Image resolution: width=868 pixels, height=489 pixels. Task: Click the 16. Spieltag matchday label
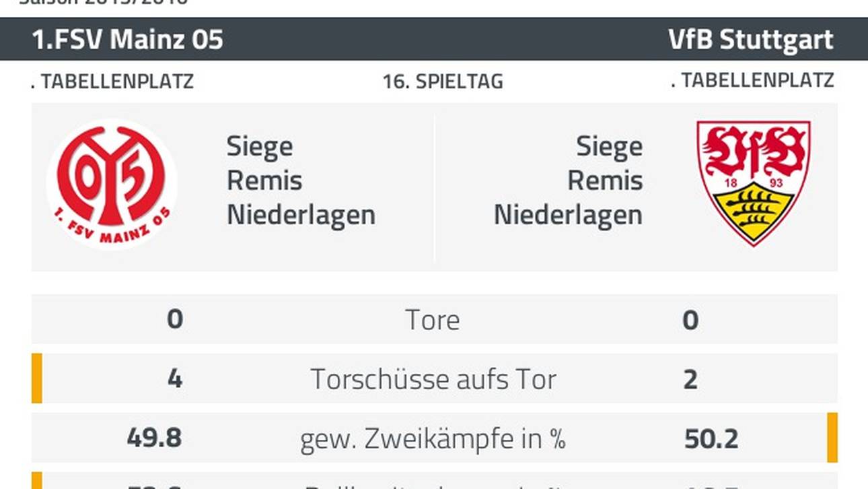443,82
